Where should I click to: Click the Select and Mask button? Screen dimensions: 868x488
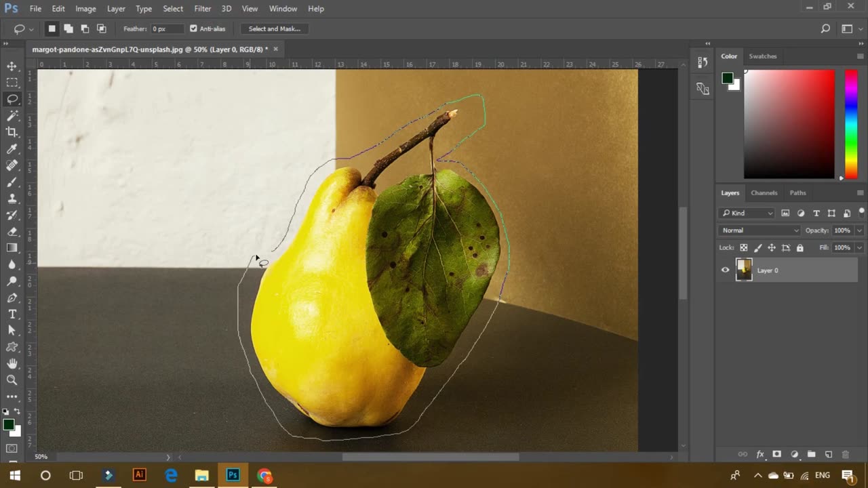[x=275, y=28]
